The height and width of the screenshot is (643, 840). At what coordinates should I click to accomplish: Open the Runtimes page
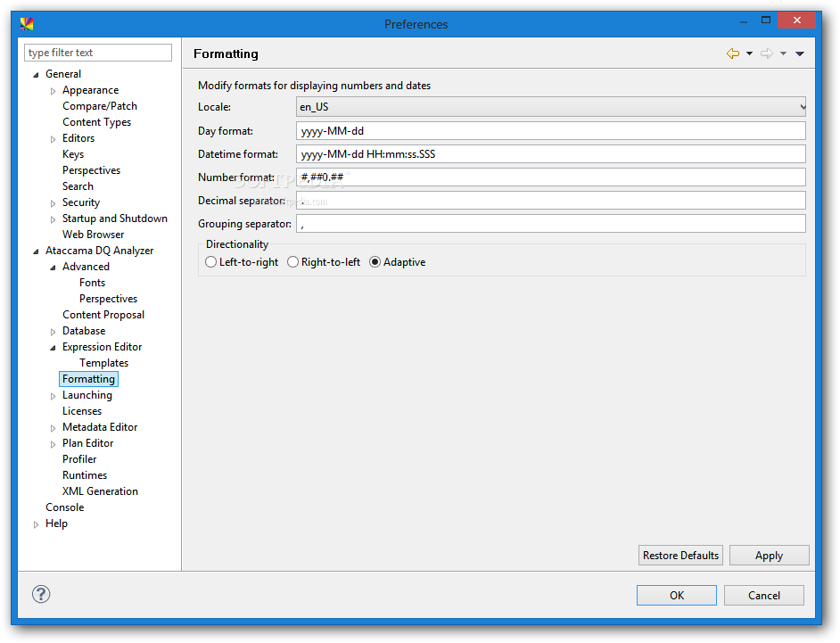[85, 475]
